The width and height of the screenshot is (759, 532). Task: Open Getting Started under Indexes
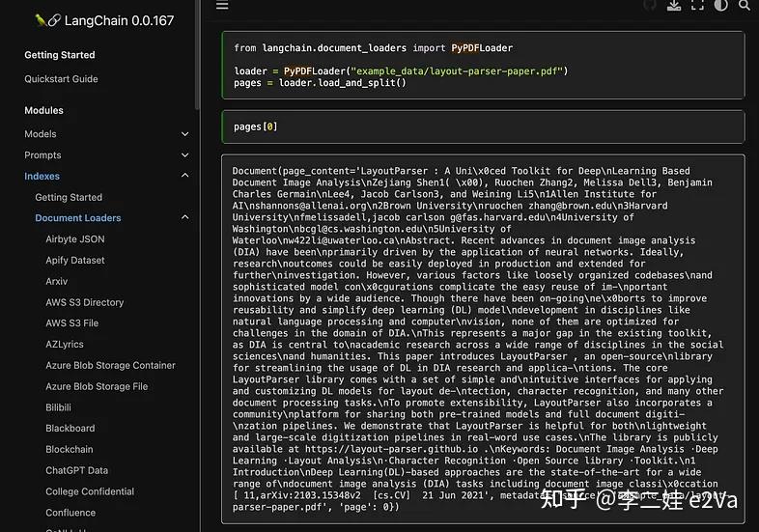pyautogui.click(x=69, y=198)
